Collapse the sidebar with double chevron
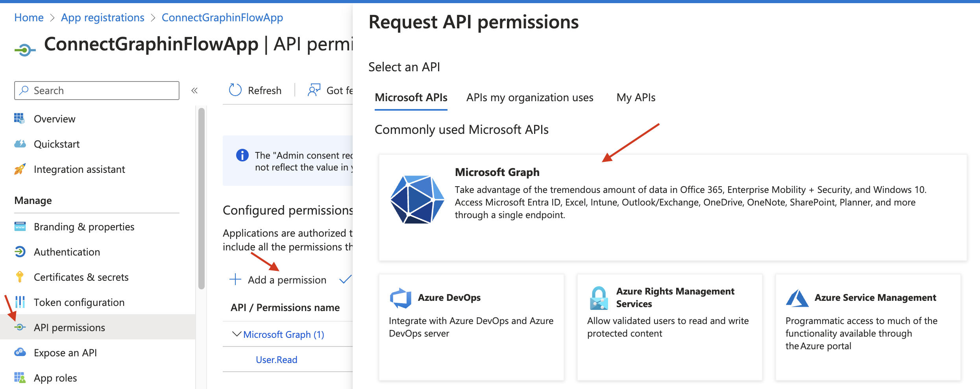This screenshot has width=980, height=389. point(194,91)
